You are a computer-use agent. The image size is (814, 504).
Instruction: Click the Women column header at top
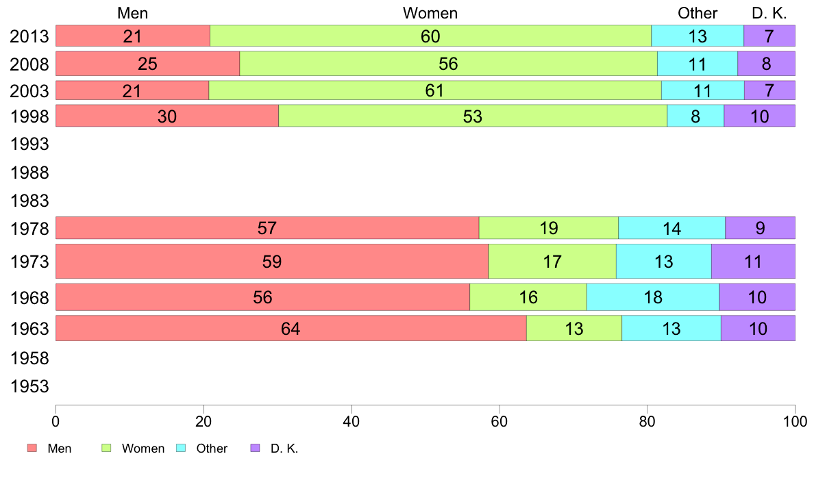430,13
